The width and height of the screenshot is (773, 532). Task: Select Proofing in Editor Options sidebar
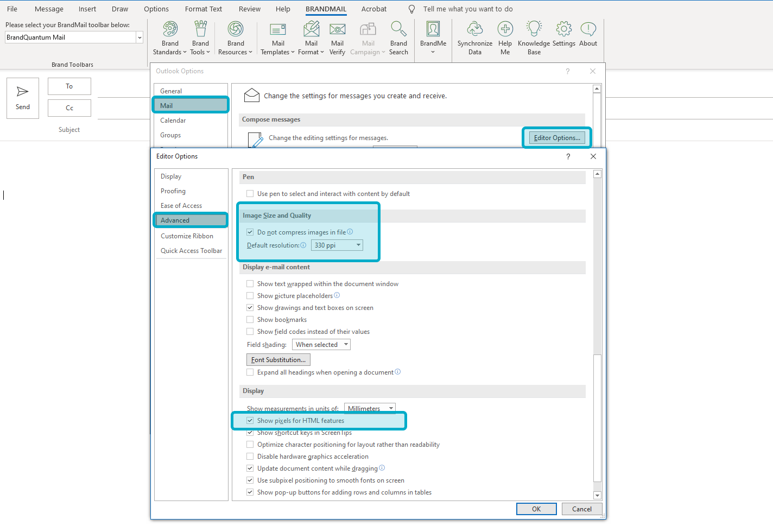point(173,191)
